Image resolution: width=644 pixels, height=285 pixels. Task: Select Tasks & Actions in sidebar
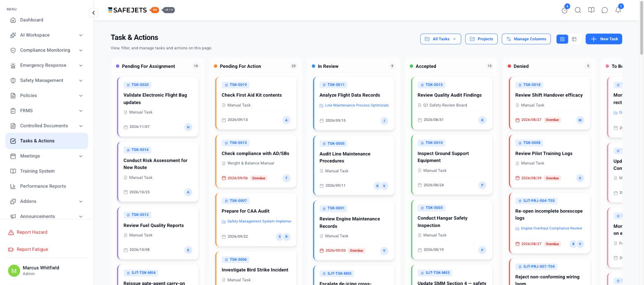[47, 141]
